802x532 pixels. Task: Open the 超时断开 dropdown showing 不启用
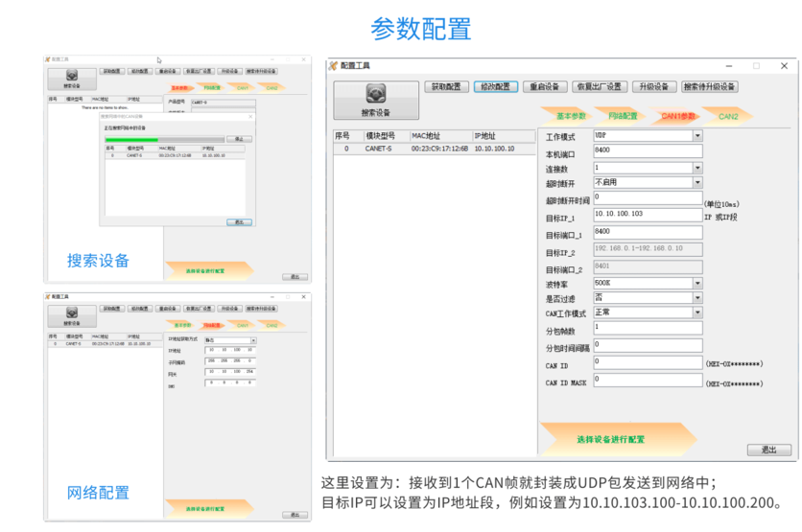click(697, 182)
